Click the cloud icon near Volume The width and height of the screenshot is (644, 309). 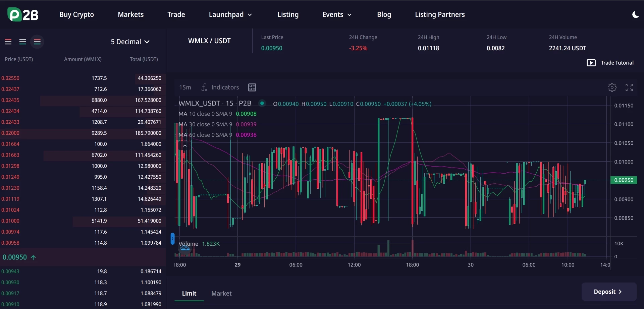point(185,248)
